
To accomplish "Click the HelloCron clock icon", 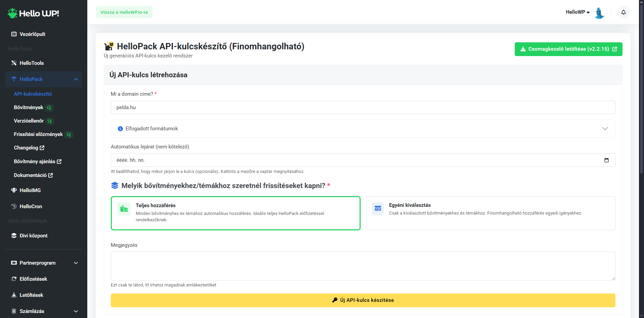I will [14, 207].
